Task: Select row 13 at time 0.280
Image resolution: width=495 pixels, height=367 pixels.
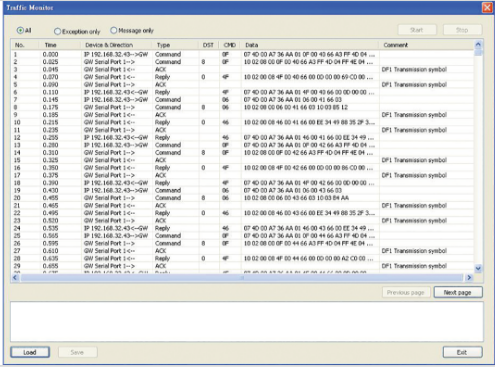Action: (243, 145)
